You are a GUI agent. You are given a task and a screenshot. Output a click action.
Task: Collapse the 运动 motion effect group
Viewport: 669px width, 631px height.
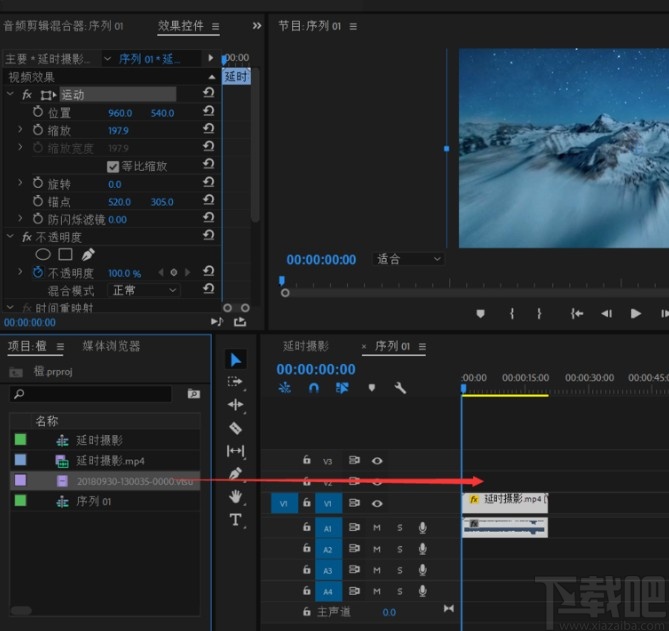(x=10, y=93)
